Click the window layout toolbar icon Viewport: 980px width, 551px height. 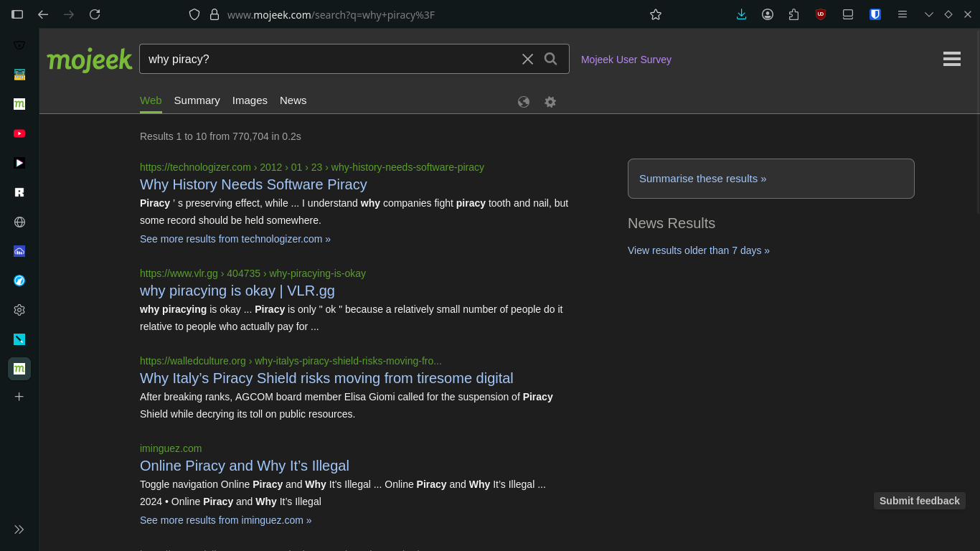[848, 14]
